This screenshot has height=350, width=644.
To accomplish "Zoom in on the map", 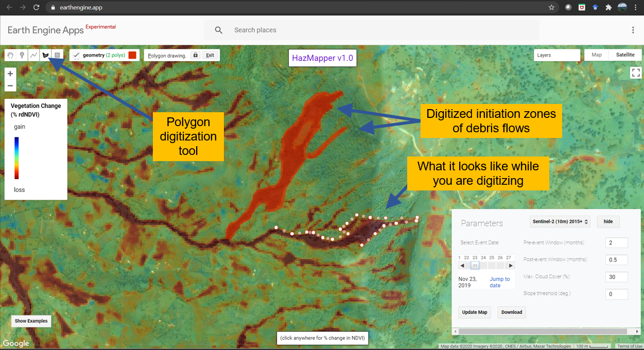I will coord(10,74).
